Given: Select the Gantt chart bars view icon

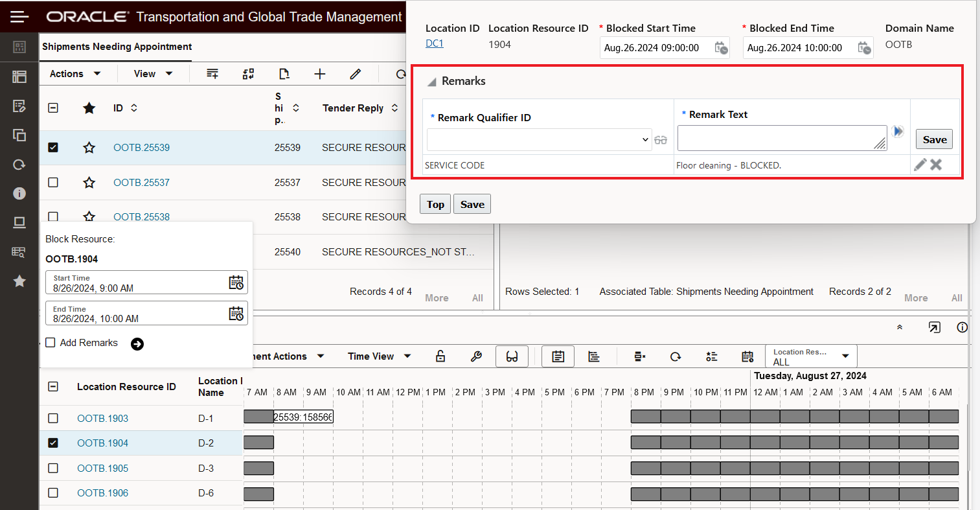Looking at the screenshot, I should tap(594, 356).
